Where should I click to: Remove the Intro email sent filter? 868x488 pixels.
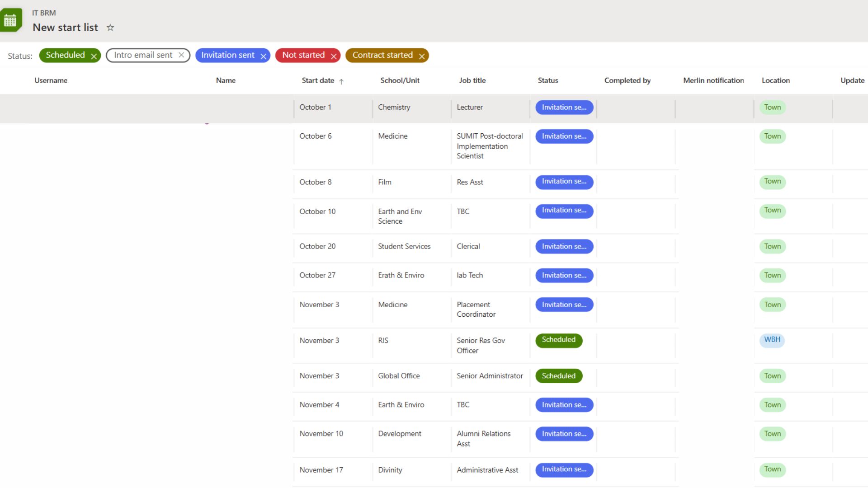pyautogui.click(x=181, y=55)
